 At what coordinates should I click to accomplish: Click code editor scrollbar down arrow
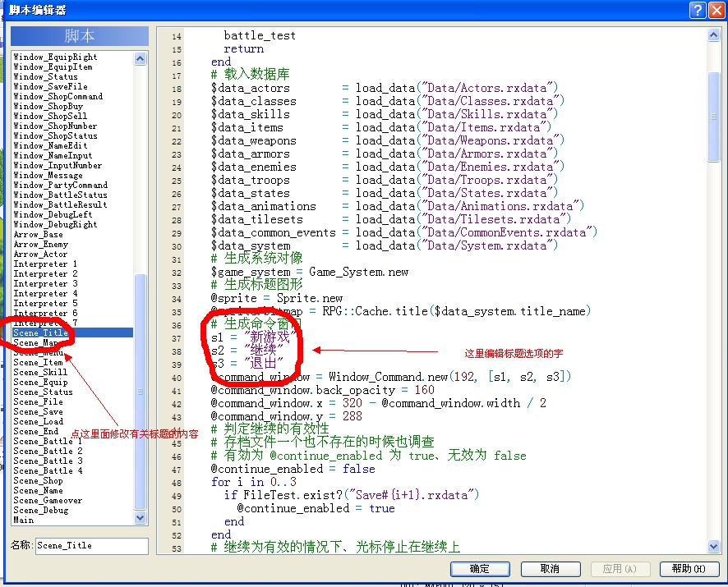coord(714,546)
